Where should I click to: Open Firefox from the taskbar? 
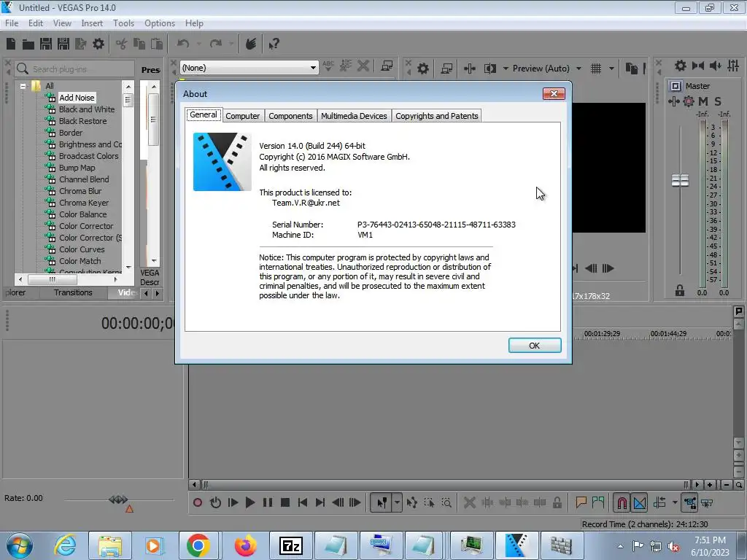click(245, 545)
